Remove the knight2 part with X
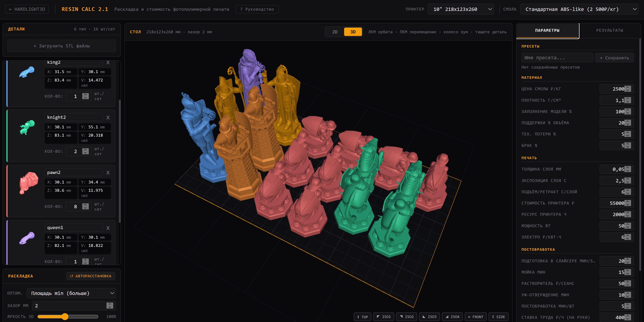The width and height of the screenshot is (644, 322). 108,117
